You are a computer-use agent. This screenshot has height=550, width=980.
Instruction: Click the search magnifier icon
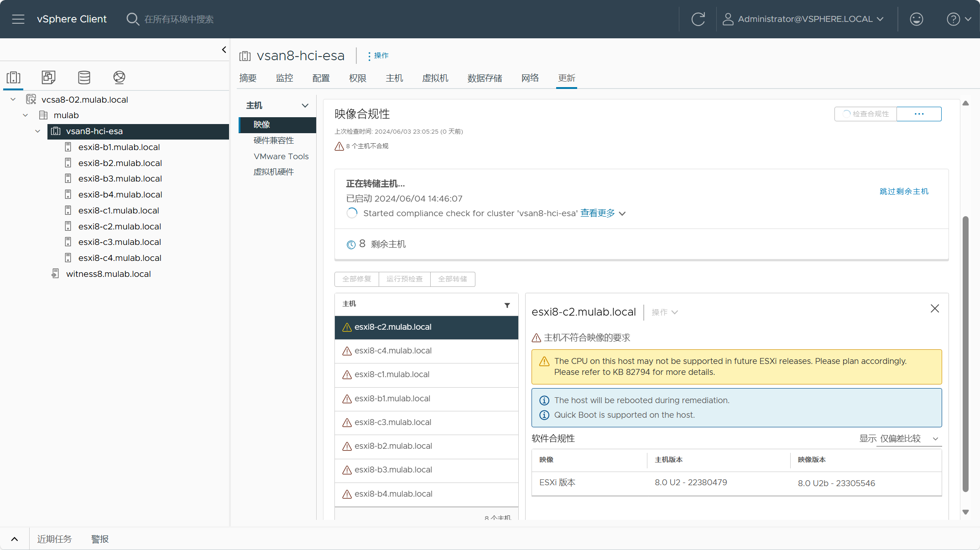(x=132, y=19)
